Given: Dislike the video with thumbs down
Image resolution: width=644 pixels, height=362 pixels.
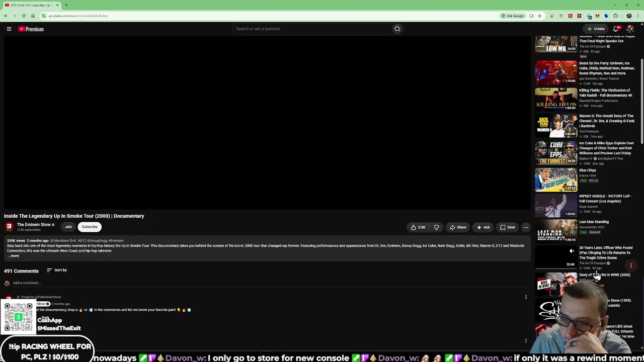Looking at the screenshot, I should click(437, 227).
